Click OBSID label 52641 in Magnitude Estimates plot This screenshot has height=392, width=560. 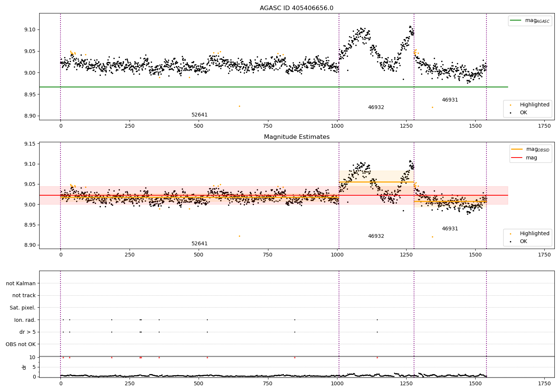coord(199,244)
